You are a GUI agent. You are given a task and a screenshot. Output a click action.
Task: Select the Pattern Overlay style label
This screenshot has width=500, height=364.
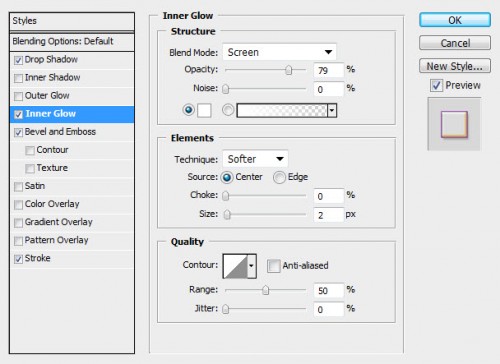point(57,240)
